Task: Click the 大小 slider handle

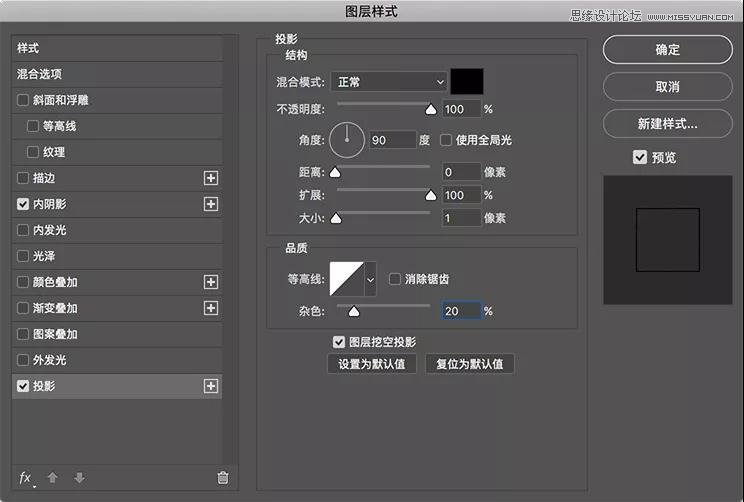Action: point(336,218)
